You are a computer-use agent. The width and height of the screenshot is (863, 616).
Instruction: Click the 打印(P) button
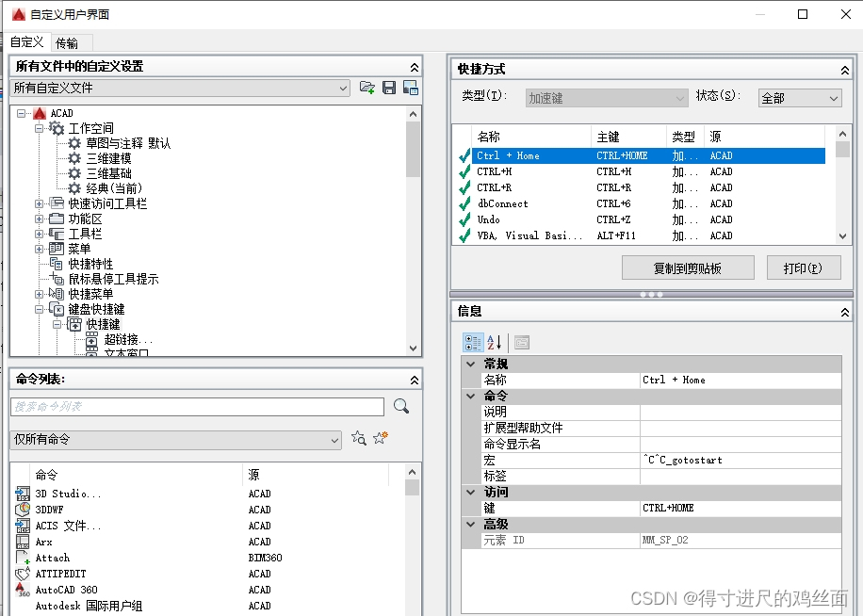(x=803, y=267)
